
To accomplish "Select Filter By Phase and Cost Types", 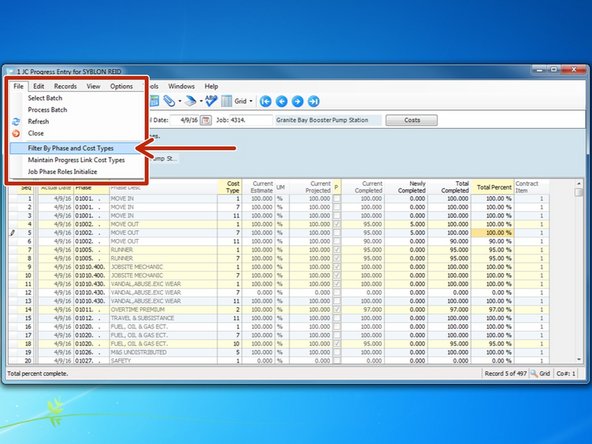I will click(76, 148).
